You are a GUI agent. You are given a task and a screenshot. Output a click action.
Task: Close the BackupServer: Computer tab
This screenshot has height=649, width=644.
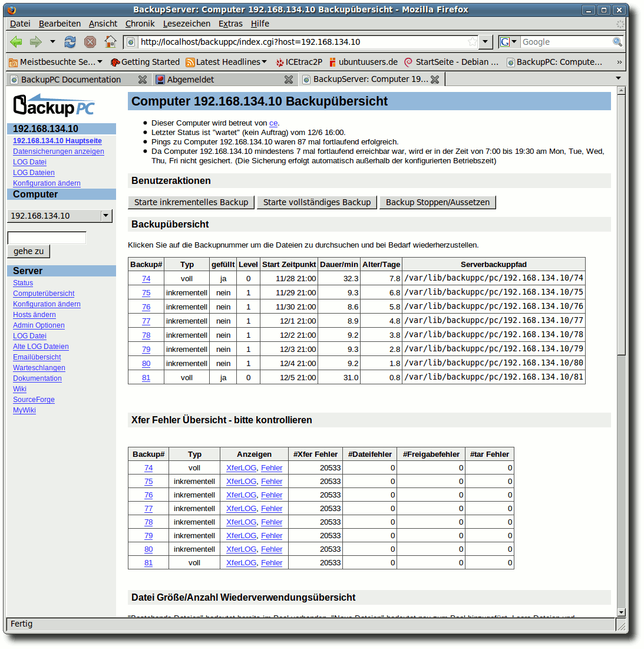435,80
